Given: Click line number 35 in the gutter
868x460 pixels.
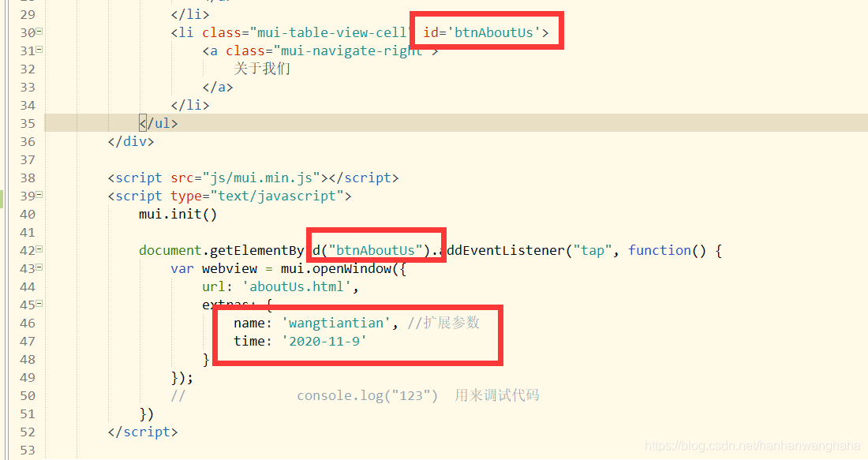Looking at the screenshot, I should point(28,123).
